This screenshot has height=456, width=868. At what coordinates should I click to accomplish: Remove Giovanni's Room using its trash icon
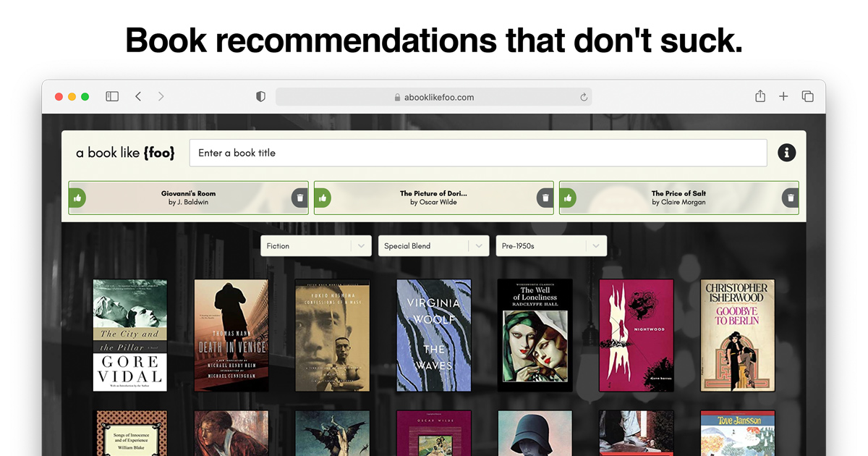click(300, 198)
